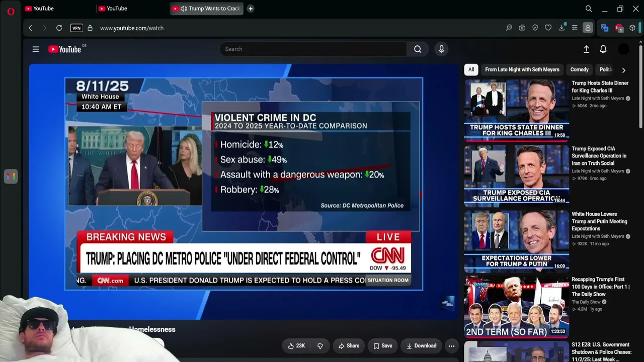Open the red extension with badge 1

click(619, 28)
